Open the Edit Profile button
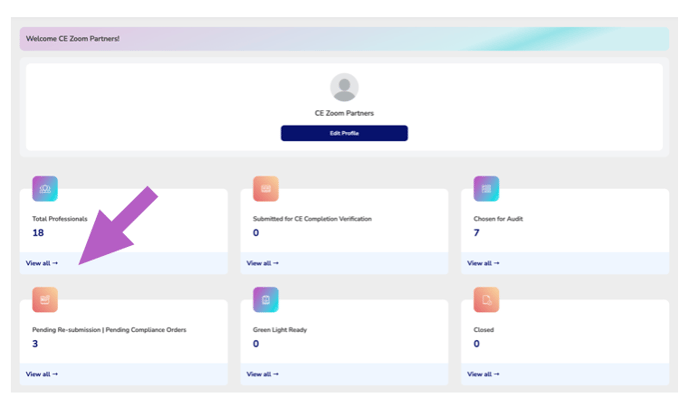 (344, 133)
